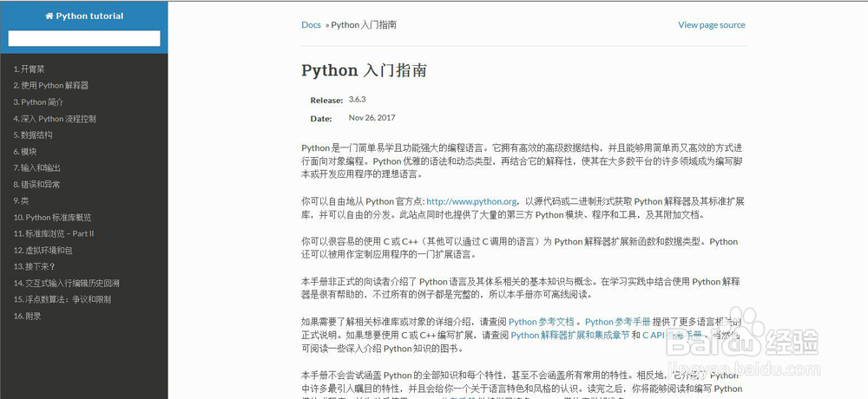Click the Python 入门指南 page heading
Screen dimensions: 868x399
point(364,71)
